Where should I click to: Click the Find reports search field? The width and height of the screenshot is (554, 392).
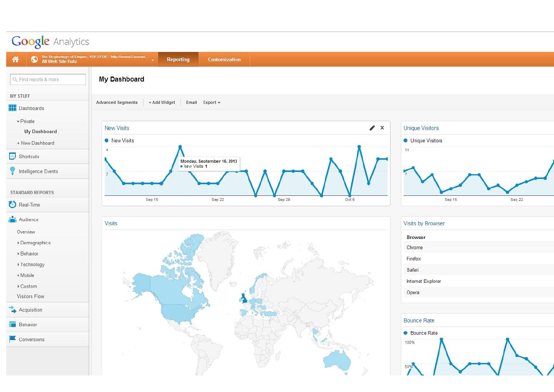(x=48, y=80)
